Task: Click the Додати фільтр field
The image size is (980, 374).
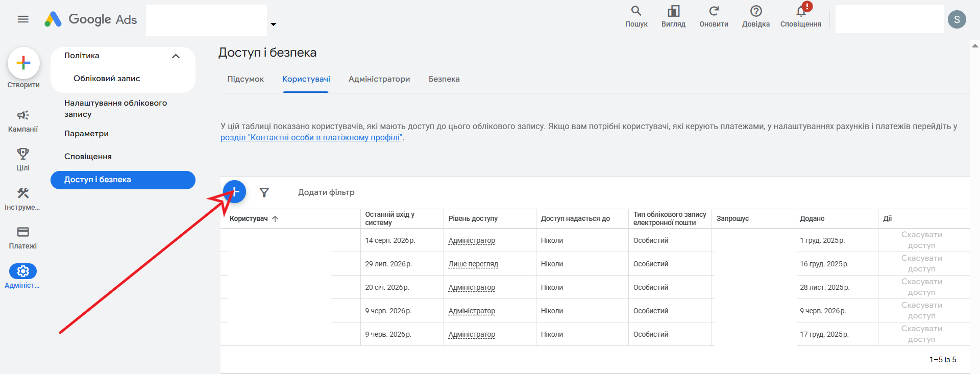Action: [326, 192]
